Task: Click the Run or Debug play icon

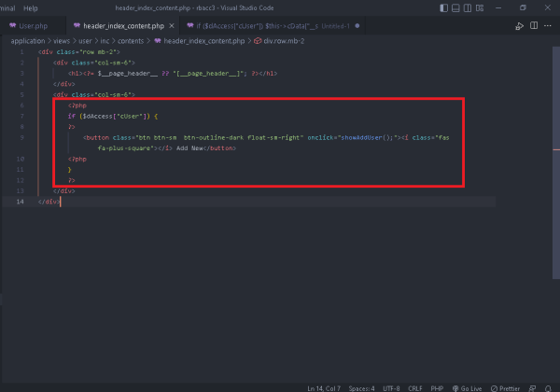Action: [520, 25]
